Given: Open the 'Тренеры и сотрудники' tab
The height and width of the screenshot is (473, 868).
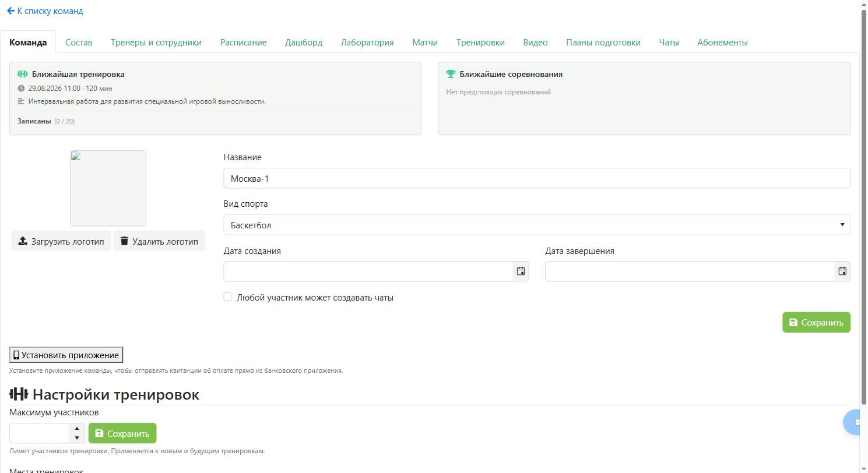Looking at the screenshot, I should pos(156,43).
